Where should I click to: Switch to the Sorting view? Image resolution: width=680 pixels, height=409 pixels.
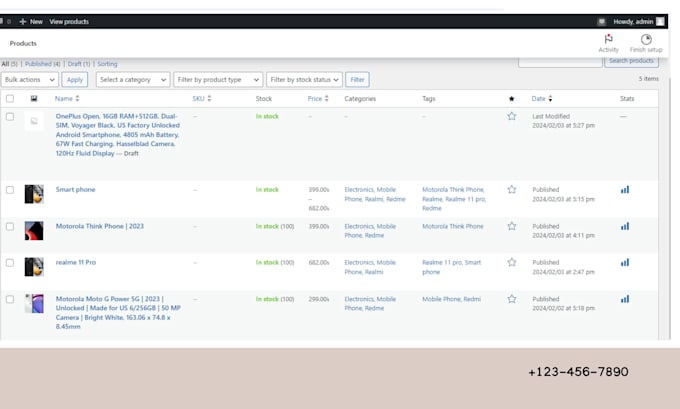pos(107,64)
